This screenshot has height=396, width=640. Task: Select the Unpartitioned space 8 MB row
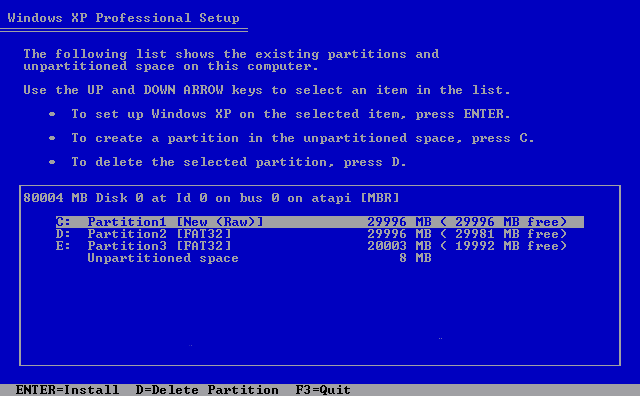tap(259, 258)
